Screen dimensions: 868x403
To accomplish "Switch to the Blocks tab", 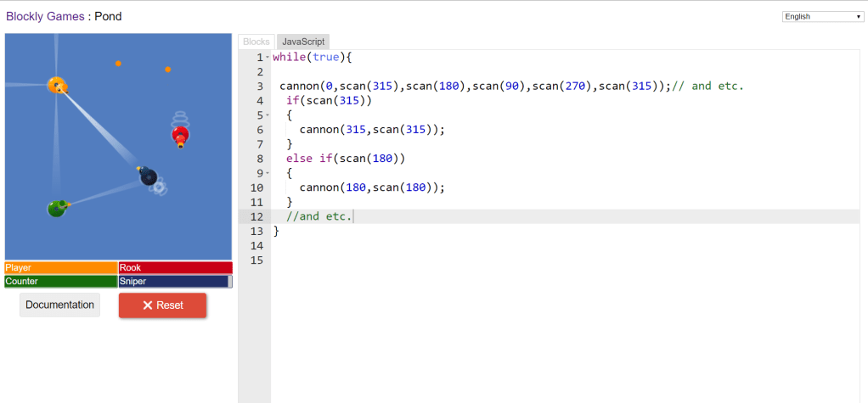I will point(256,42).
